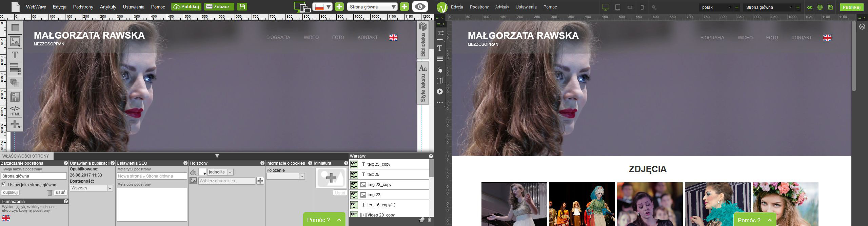Open the 'polski' language dropdown
This screenshot has height=226, width=868.
[716, 7]
